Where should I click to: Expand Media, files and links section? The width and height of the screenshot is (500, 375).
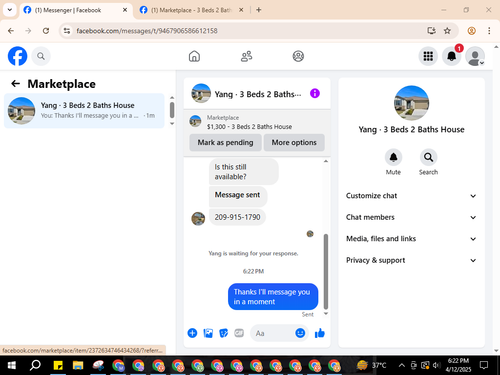[x=411, y=239]
